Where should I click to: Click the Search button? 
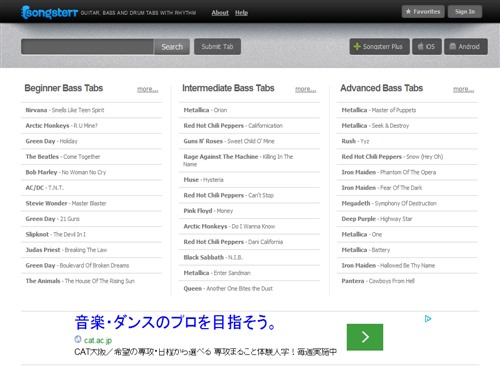tap(172, 47)
